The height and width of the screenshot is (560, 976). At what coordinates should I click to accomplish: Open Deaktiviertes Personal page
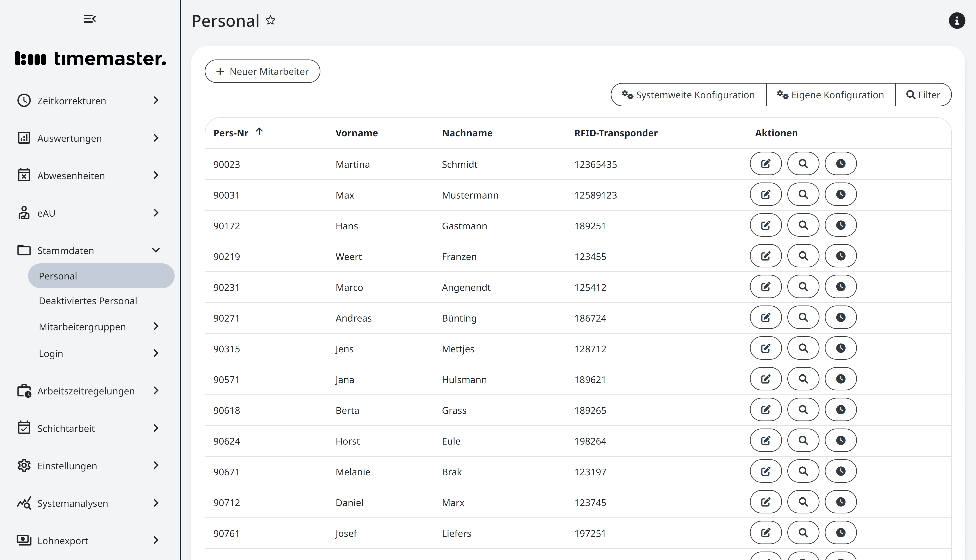point(88,301)
